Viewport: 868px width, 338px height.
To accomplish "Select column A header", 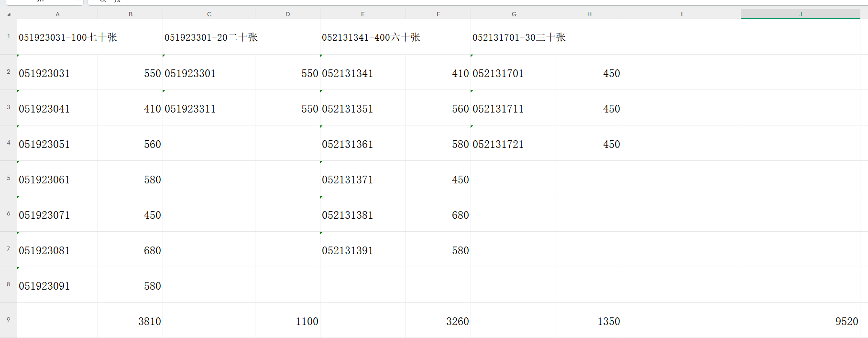I will pyautogui.click(x=57, y=14).
